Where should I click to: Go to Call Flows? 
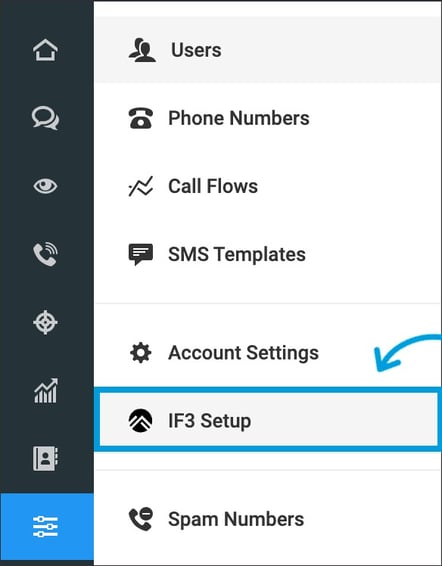point(267,186)
